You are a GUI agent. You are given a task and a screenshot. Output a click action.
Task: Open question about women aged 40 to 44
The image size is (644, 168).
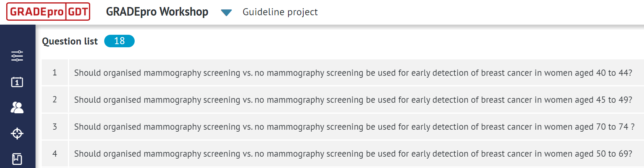click(353, 73)
